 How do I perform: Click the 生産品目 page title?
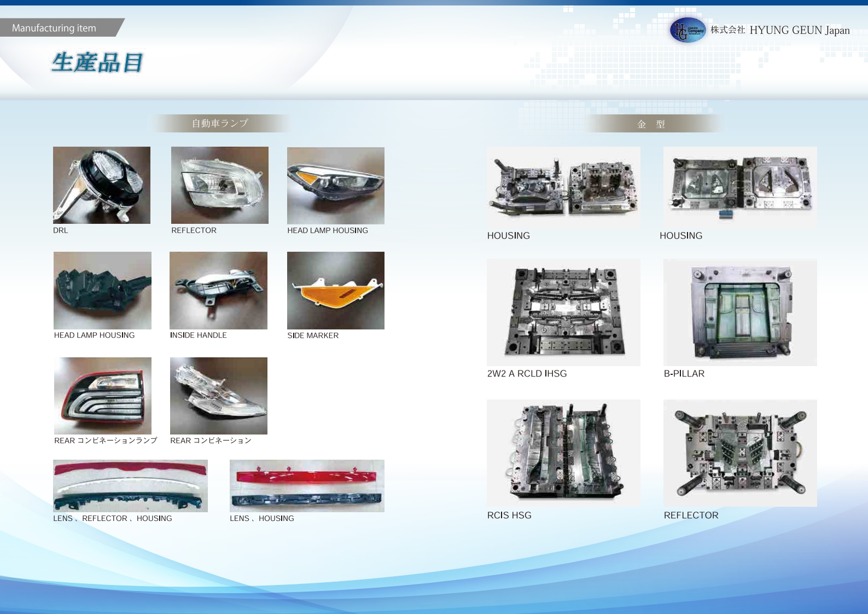click(97, 62)
